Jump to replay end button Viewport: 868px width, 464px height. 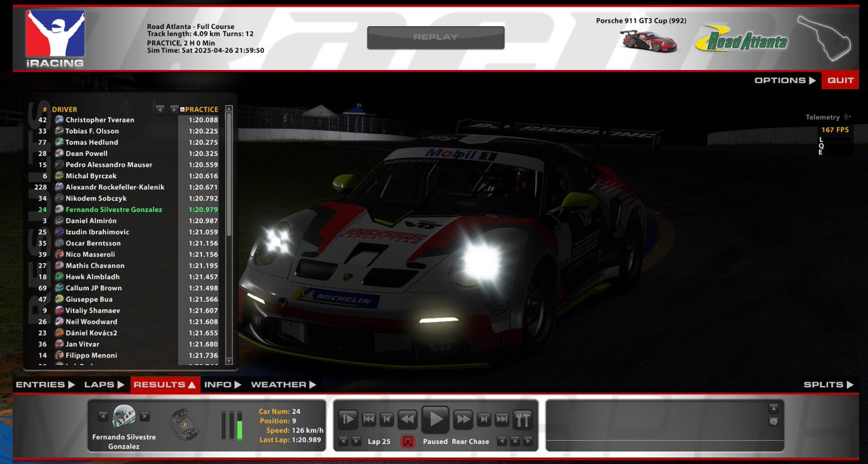click(x=502, y=418)
